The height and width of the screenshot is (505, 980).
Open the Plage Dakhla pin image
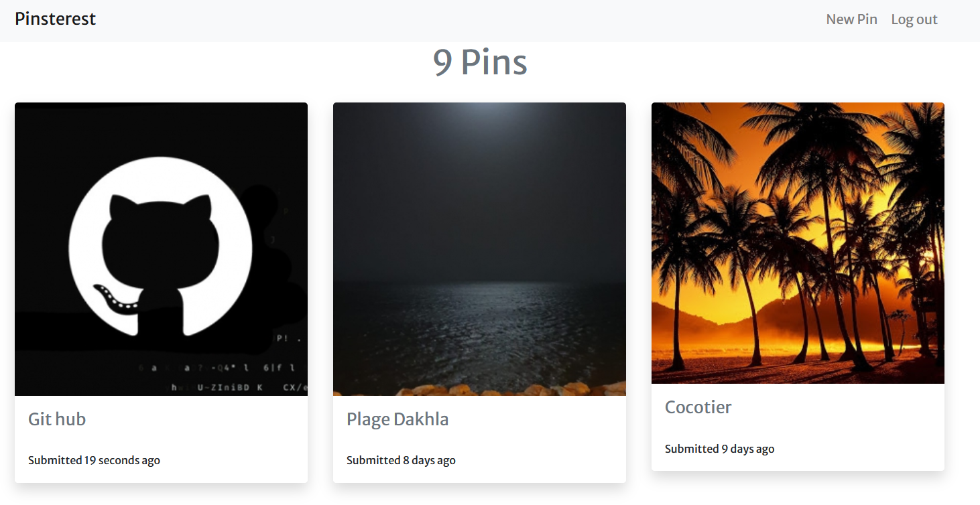479,248
